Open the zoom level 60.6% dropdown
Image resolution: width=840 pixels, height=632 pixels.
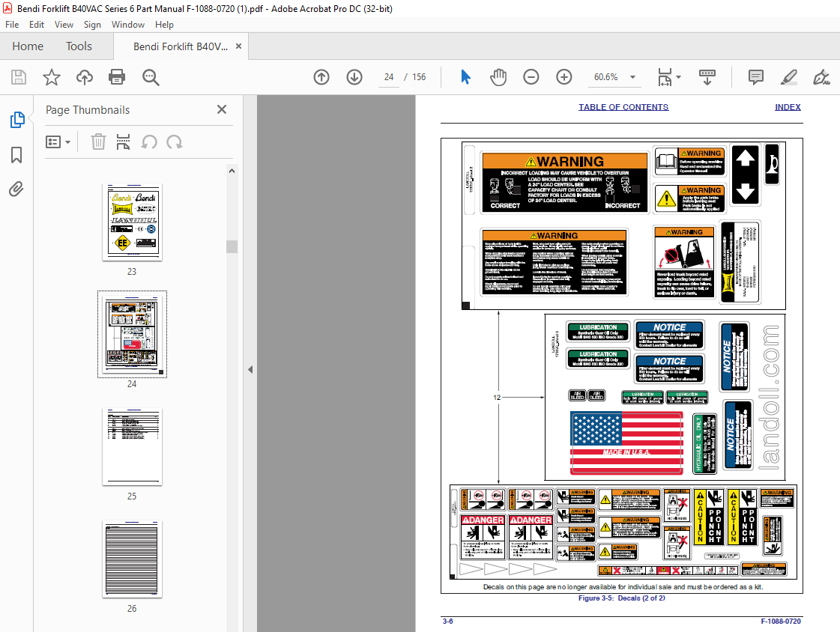coord(632,77)
